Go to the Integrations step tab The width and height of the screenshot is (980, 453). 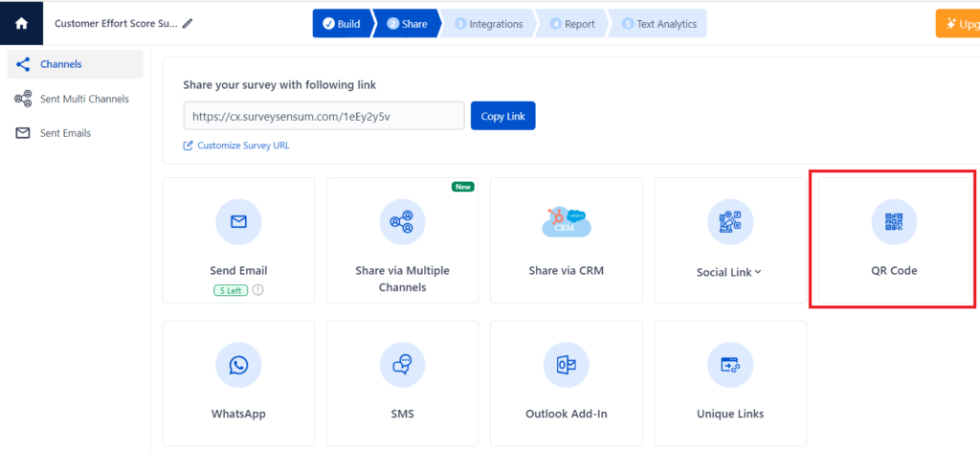[x=488, y=24]
